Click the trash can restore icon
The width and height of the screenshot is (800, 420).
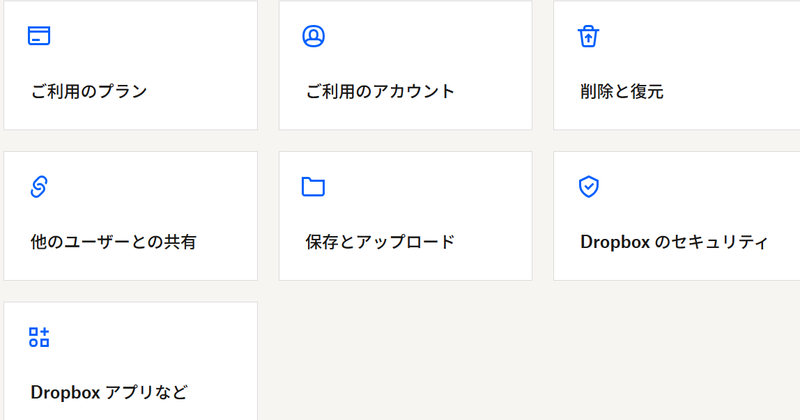588,36
